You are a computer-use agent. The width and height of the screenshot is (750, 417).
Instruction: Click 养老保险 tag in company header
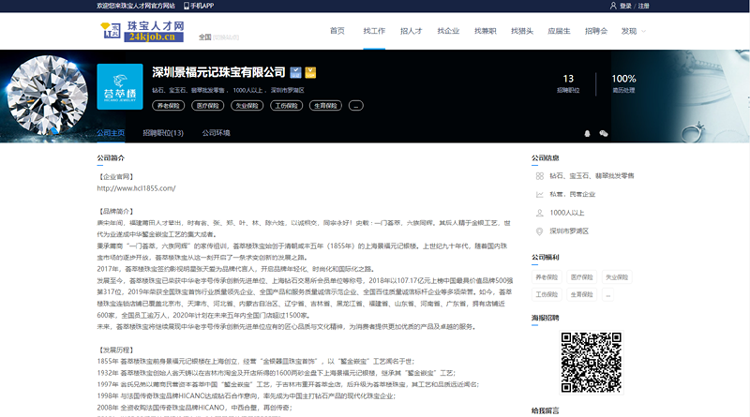pos(168,106)
